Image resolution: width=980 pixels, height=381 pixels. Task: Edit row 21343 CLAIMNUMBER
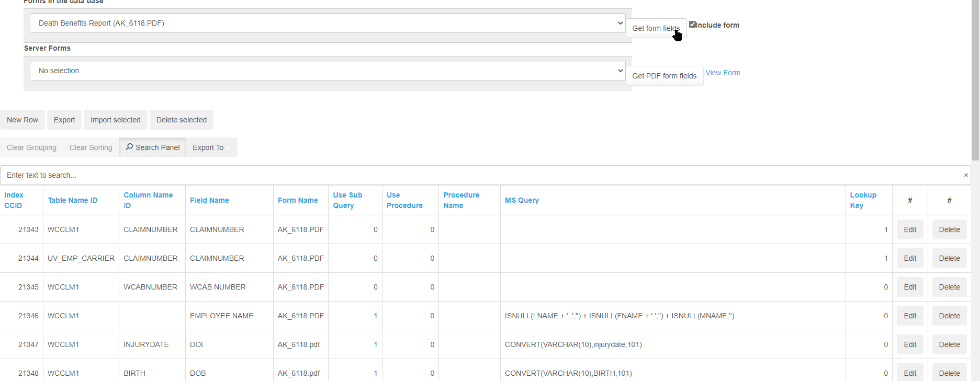click(910, 229)
